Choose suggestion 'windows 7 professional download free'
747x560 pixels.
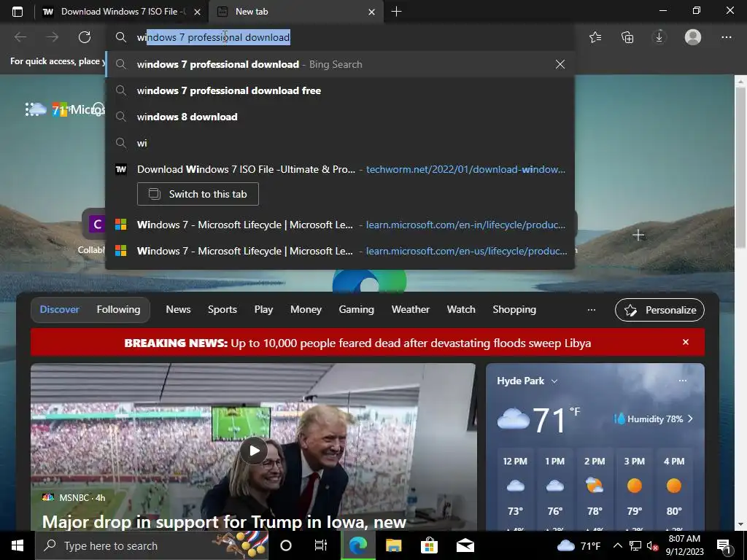340,90
